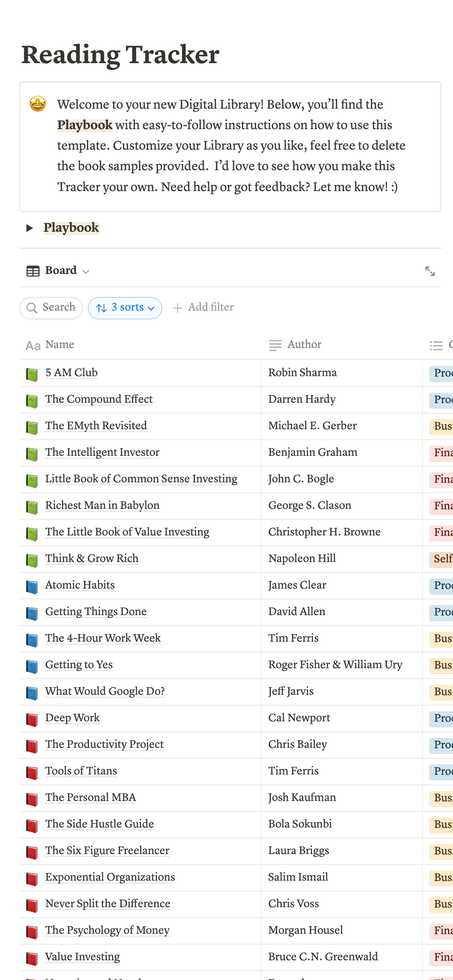Open the 3 sorts dropdown
The width and height of the screenshot is (453, 980).
(125, 308)
